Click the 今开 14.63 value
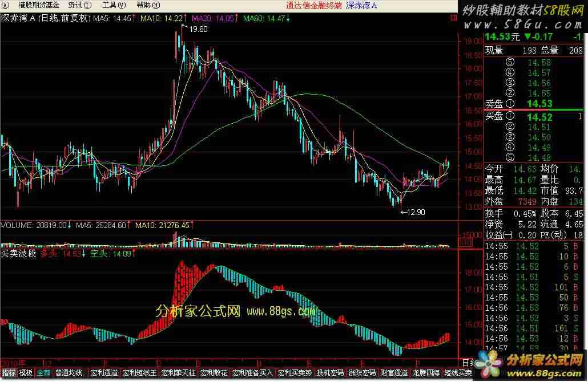This screenshot has height=382, width=588. coord(525,170)
